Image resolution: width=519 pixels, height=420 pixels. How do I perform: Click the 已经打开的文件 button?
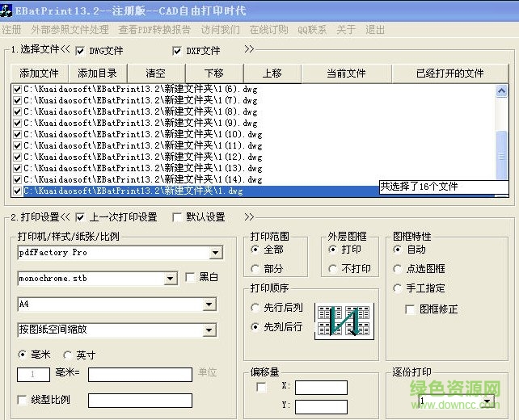pos(450,73)
